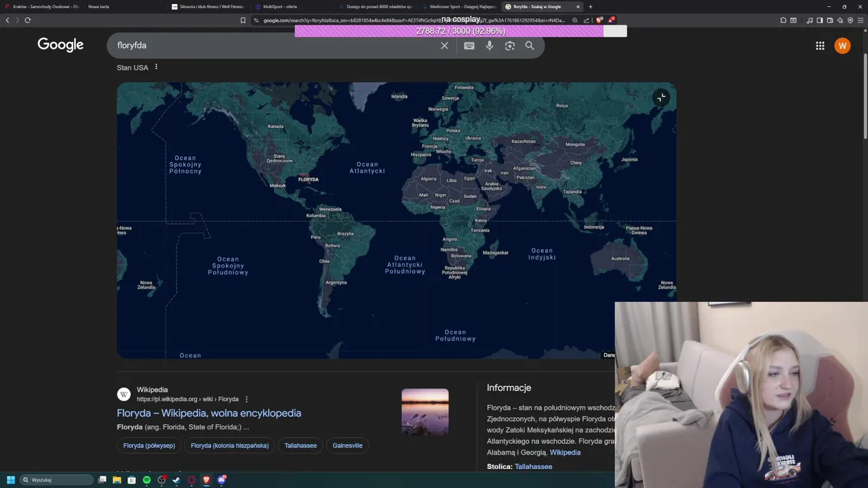868x488 pixels.
Task: Open page zoom control in address bar
Action: tap(575, 20)
